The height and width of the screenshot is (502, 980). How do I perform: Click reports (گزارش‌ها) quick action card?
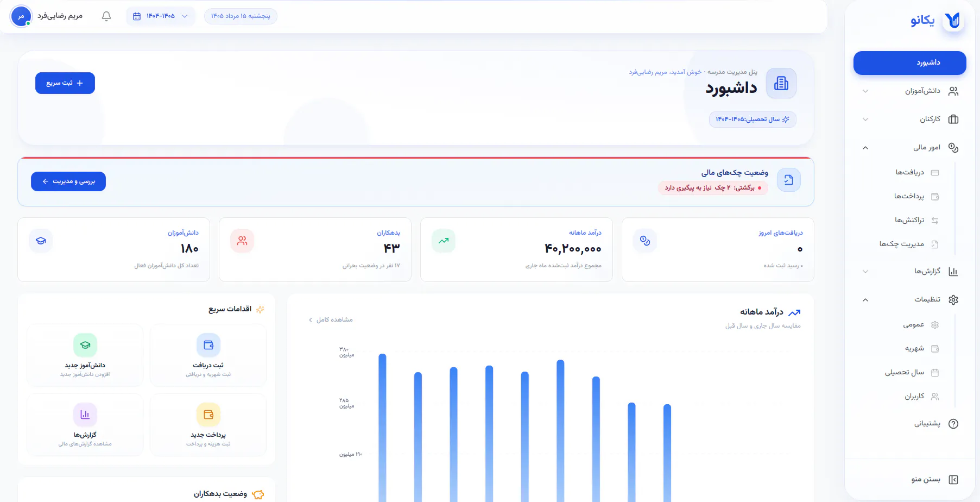coord(85,425)
